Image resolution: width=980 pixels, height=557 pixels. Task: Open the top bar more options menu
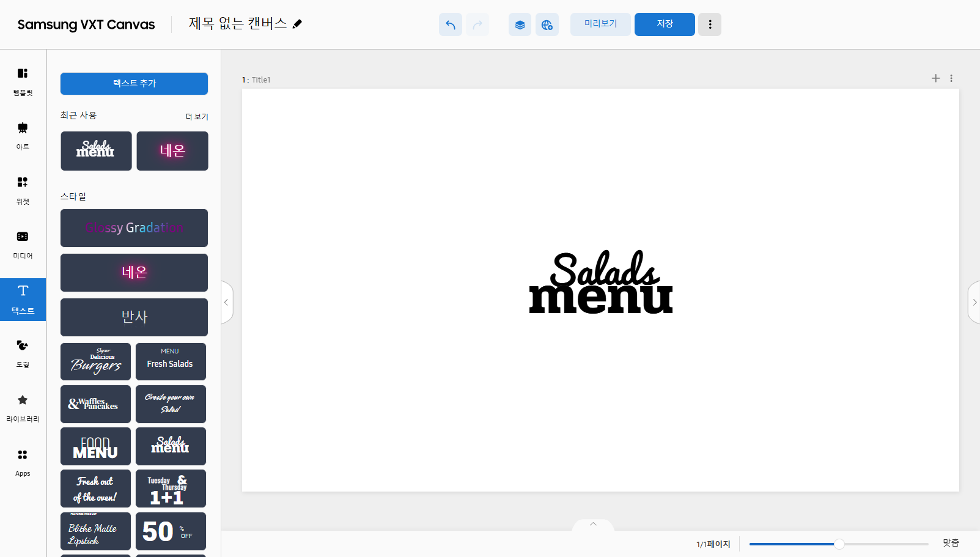coord(710,24)
